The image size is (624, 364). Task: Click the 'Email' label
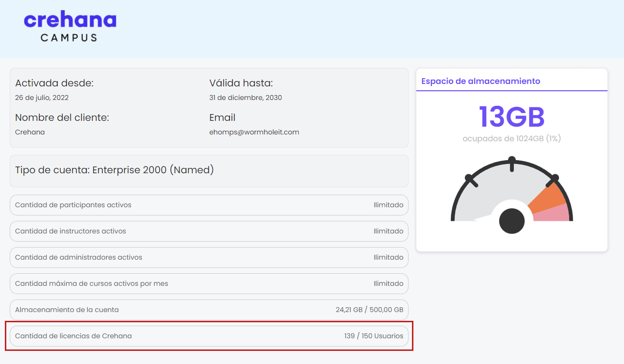point(222,117)
